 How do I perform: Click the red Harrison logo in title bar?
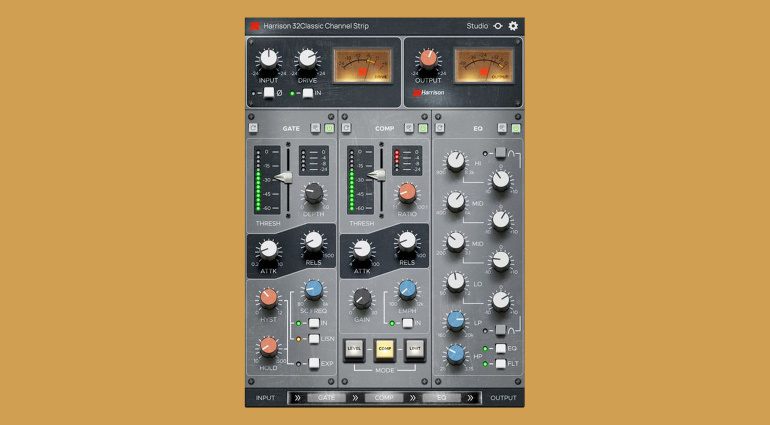(256, 26)
